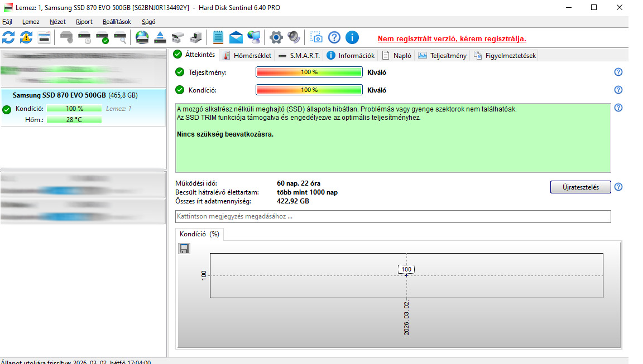Click the help icon next to Újratesztelés
The image size is (643, 364).
[618, 187]
